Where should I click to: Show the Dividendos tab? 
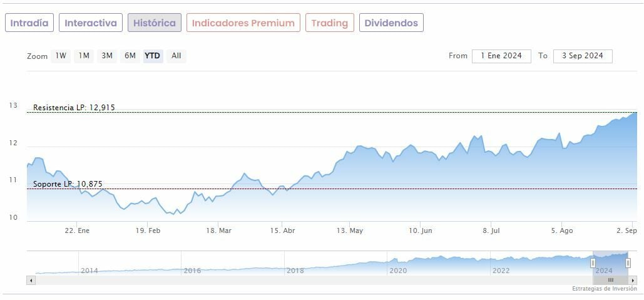pyautogui.click(x=391, y=23)
